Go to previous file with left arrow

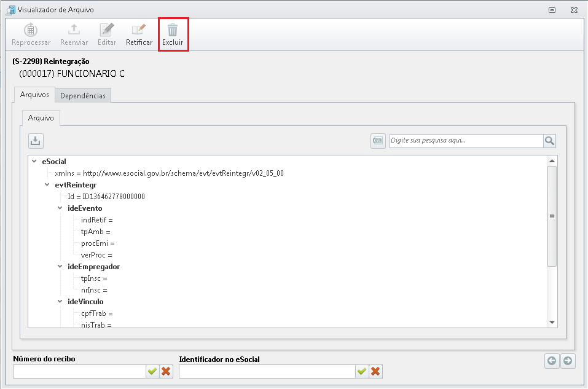click(x=552, y=361)
